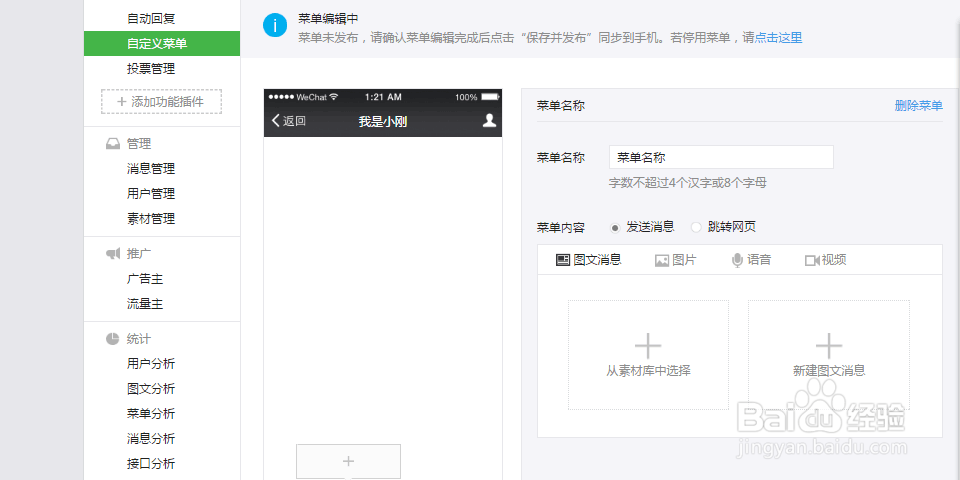The height and width of the screenshot is (480, 960).
Task: Click the 字数不超过4个汉字或8个字母 hint text
Action: click(688, 182)
